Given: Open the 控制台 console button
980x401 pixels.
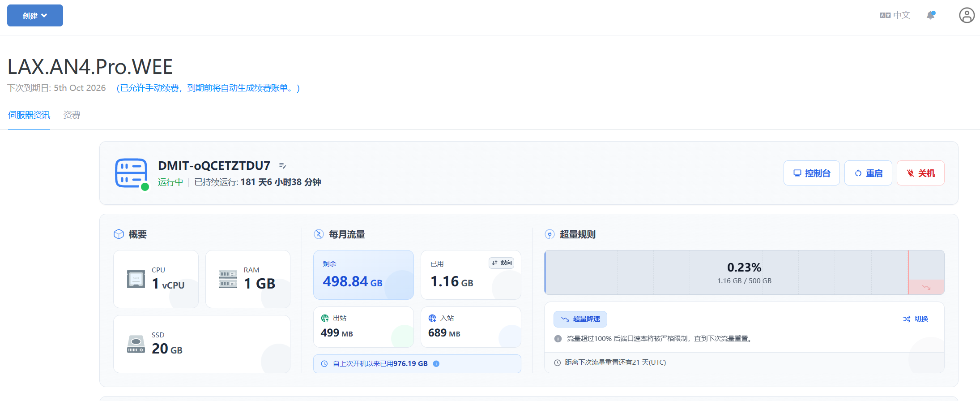Looking at the screenshot, I should [x=811, y=173].
